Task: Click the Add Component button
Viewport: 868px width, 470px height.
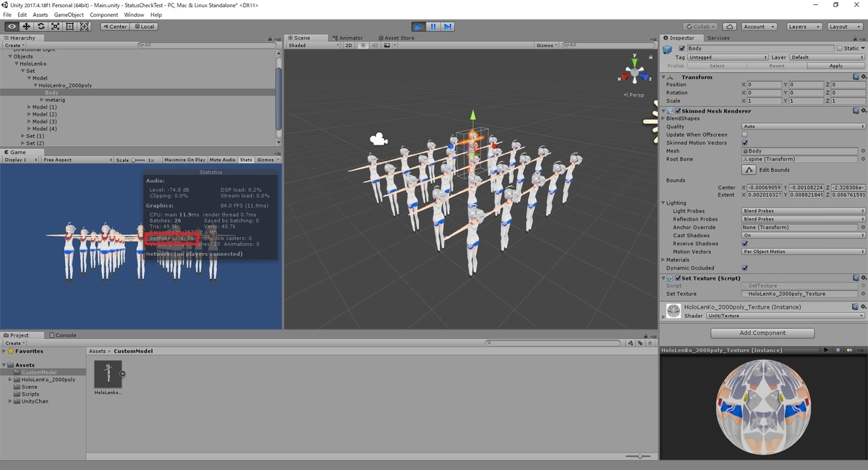Action: coord(762,333)
